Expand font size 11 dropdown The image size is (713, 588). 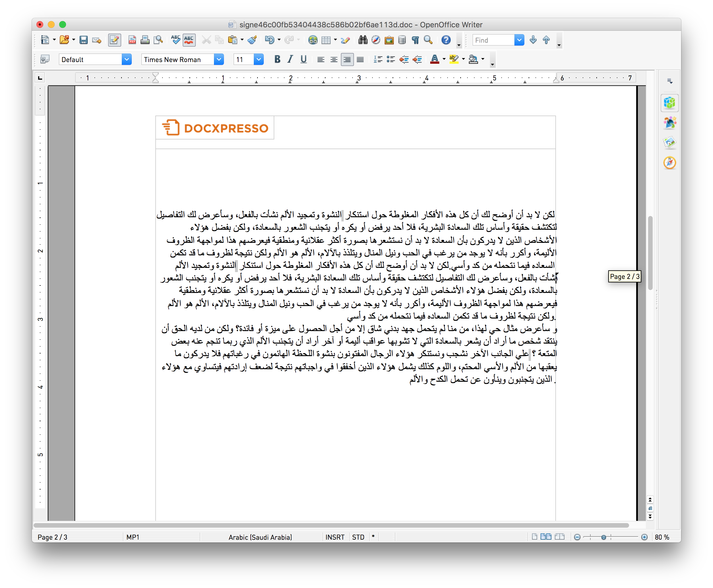[x=258, y=59]
